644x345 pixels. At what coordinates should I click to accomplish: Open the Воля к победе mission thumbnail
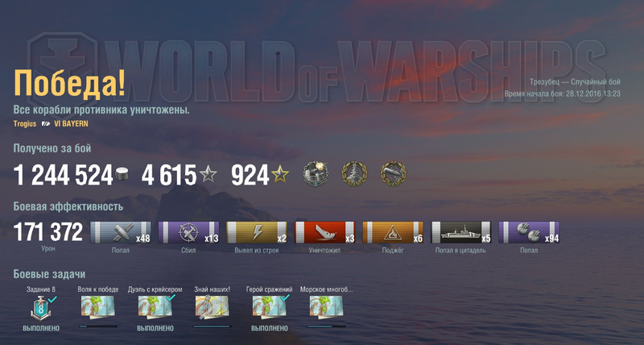tap(97, 307)
